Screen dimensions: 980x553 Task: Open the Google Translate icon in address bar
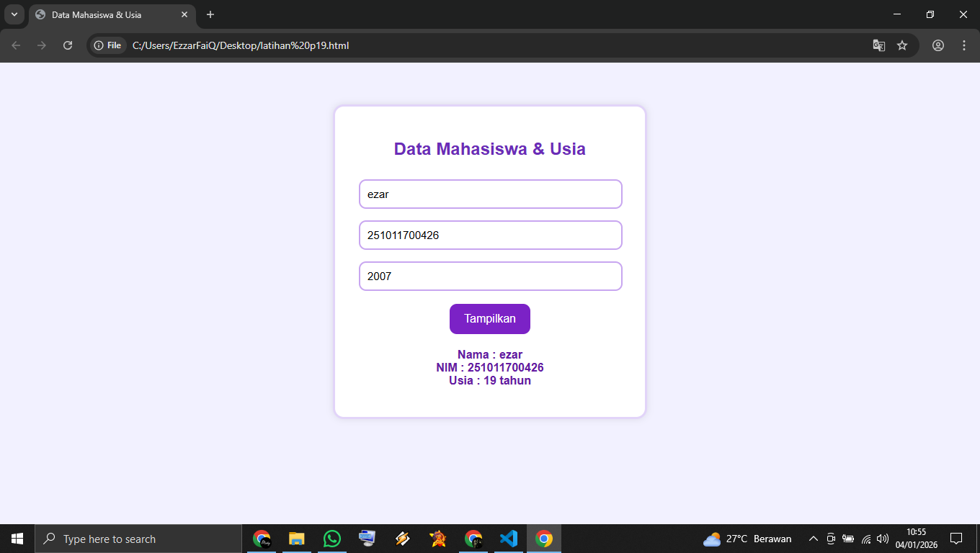[879, 45]
